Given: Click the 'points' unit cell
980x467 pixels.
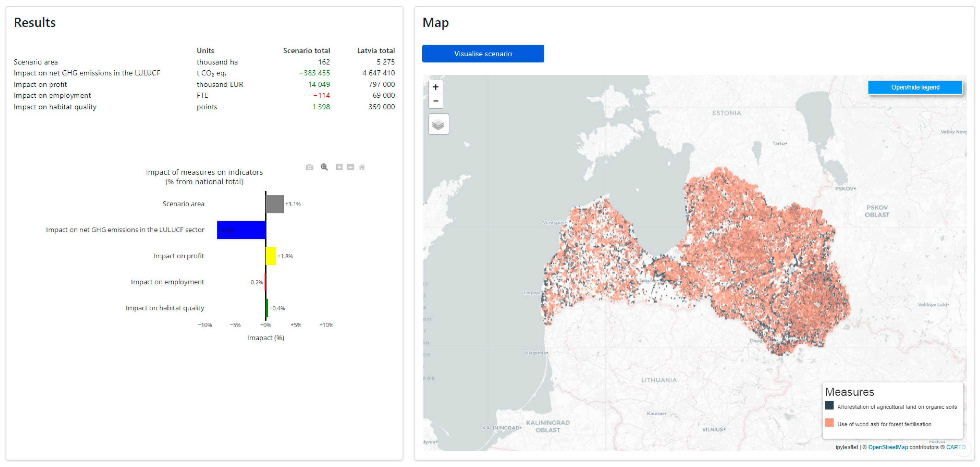Looking at the screenshot, I should [x=207, y=107].
